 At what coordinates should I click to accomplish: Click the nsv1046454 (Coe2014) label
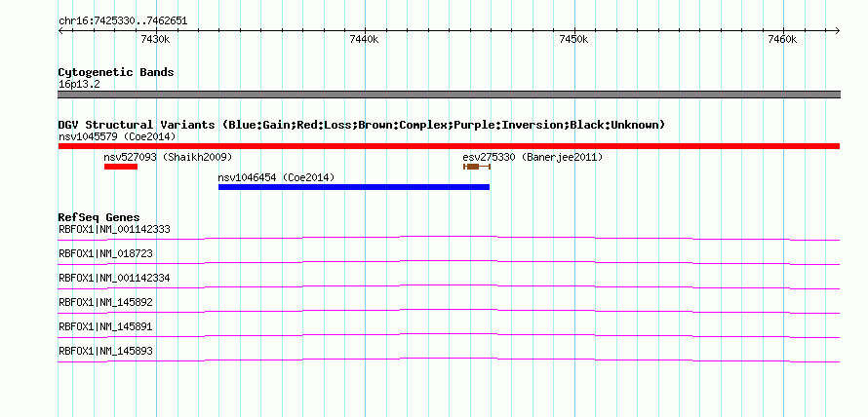click(x=277, y=177)
